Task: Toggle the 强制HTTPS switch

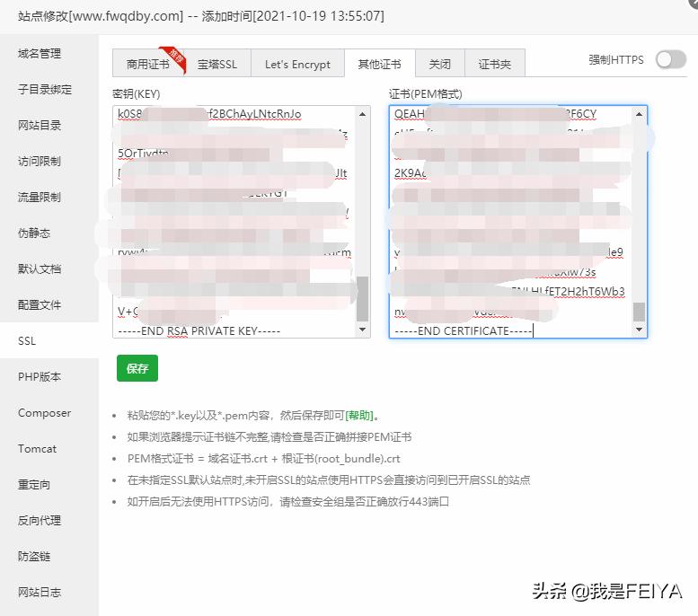Action: pos(670,59)
